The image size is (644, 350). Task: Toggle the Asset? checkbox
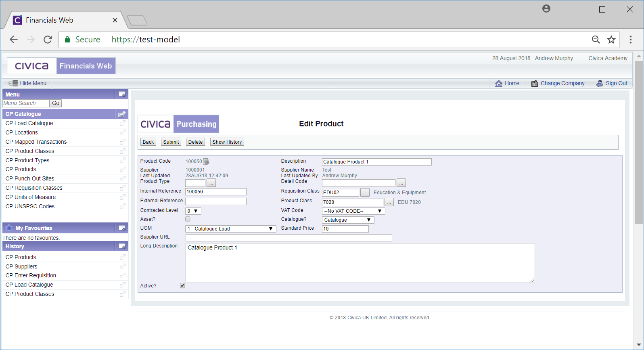click(x=188, y=219)
